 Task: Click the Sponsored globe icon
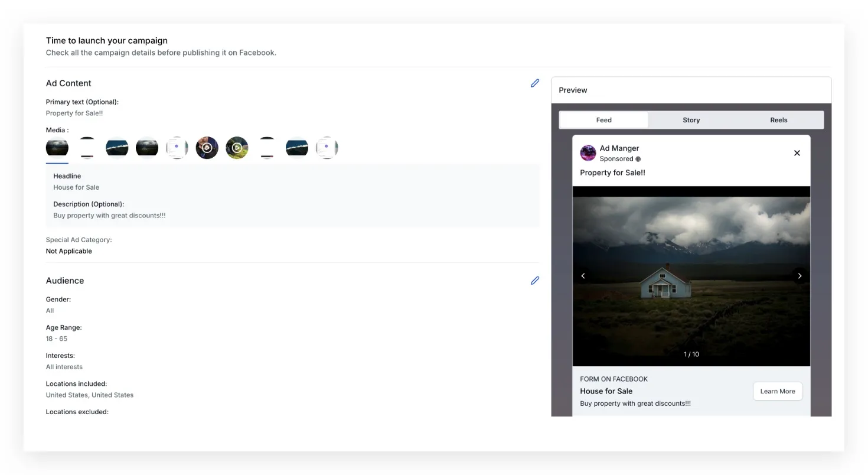(x=638, y=159)
